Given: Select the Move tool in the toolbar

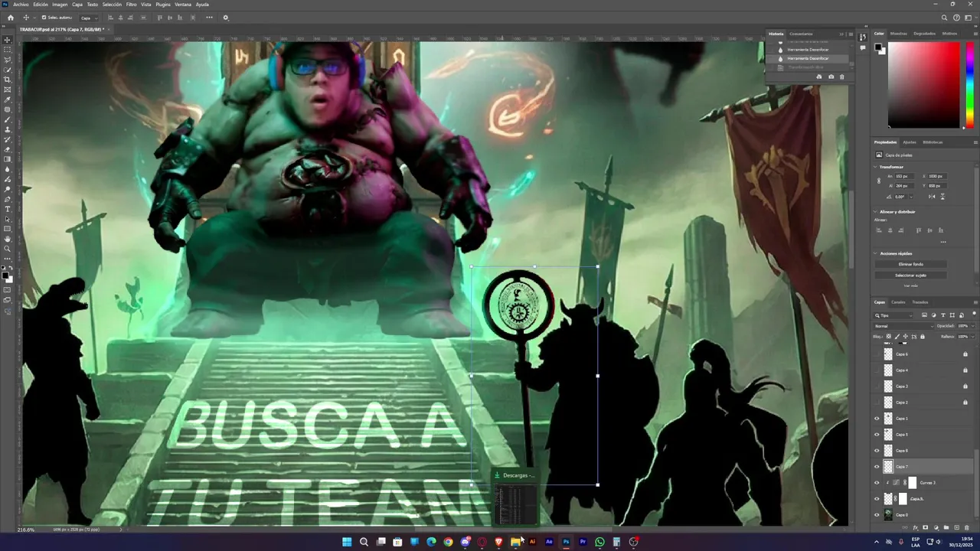Looking at the screenshot, I should pyautogui.click(x=8, y=40).
